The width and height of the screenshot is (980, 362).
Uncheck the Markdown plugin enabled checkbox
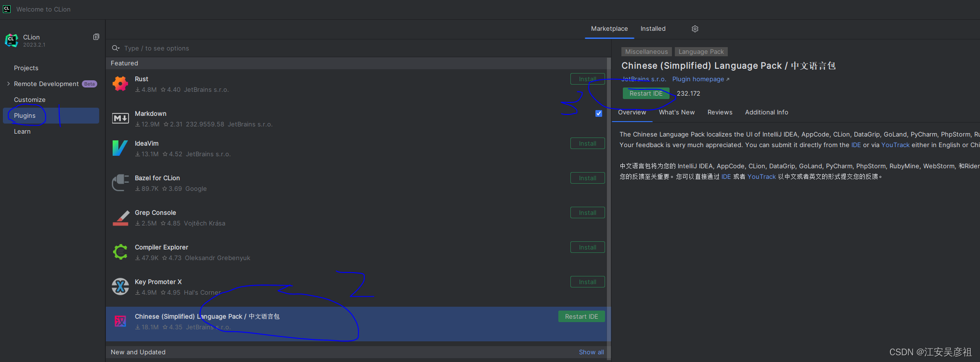pyautogui.click(x=599, y=113)
